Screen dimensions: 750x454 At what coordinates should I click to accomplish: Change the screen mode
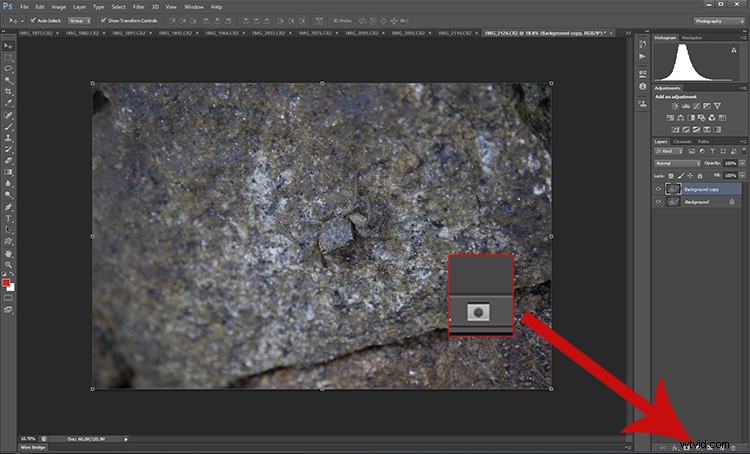[x=8, y=310]
